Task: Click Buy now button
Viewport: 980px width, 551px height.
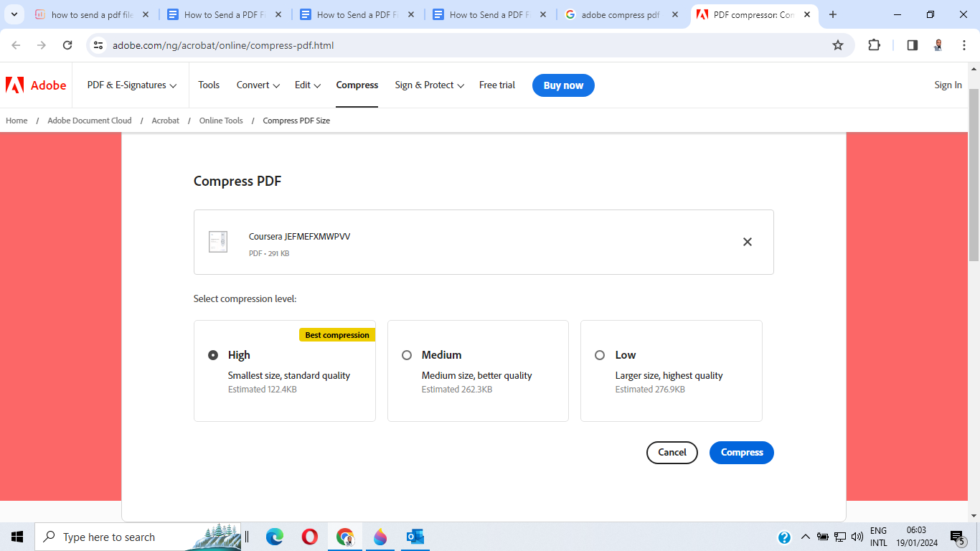Action: point(563,85)
